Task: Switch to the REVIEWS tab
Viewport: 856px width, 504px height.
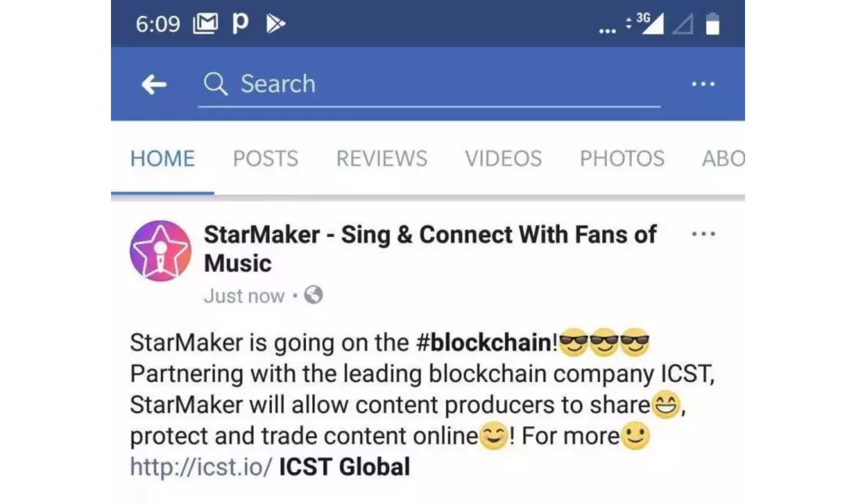Action: (x=382, y=158)
